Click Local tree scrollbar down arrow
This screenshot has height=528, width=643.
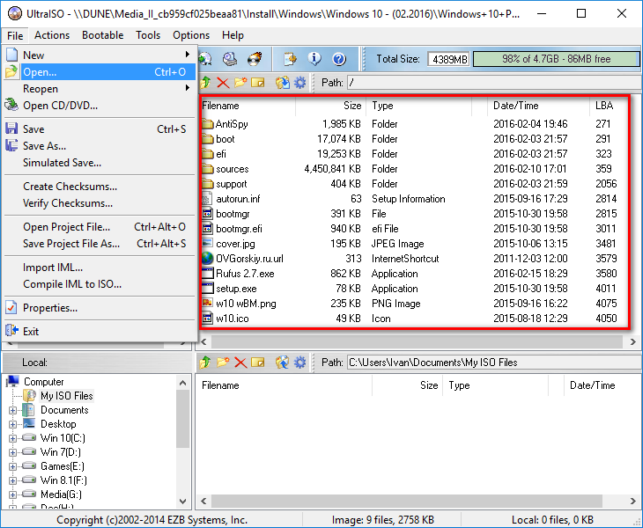click(x=183, y=501)
